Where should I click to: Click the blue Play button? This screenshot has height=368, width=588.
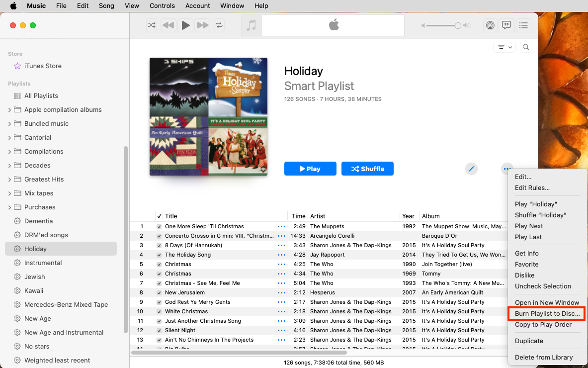pyautogui.click(x=310, y=169)
